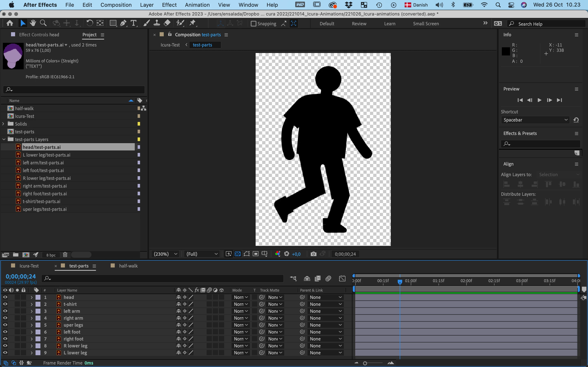Open the magnification ratio (230%) dropdown

pos(165,254)
